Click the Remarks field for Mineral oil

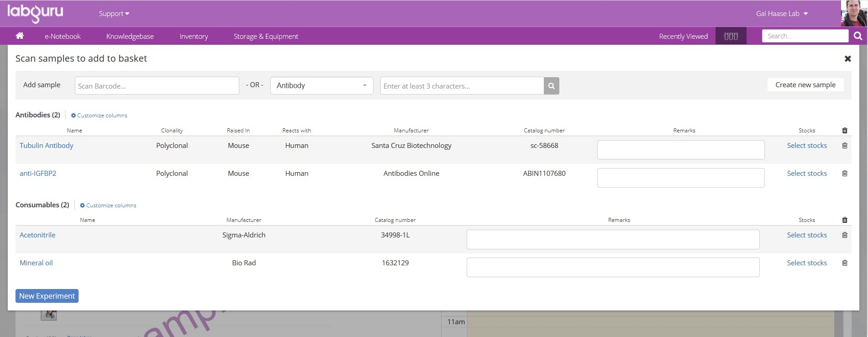click(x=613, y=267)
